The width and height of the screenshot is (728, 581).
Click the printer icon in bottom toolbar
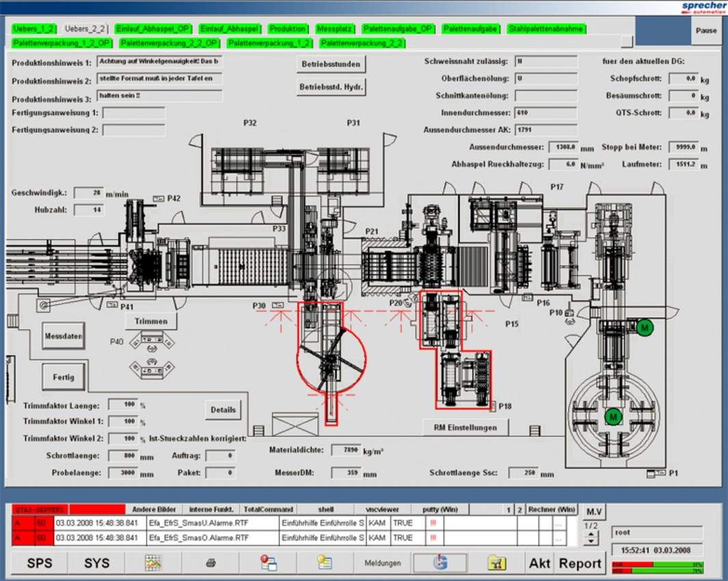[211, 563]
